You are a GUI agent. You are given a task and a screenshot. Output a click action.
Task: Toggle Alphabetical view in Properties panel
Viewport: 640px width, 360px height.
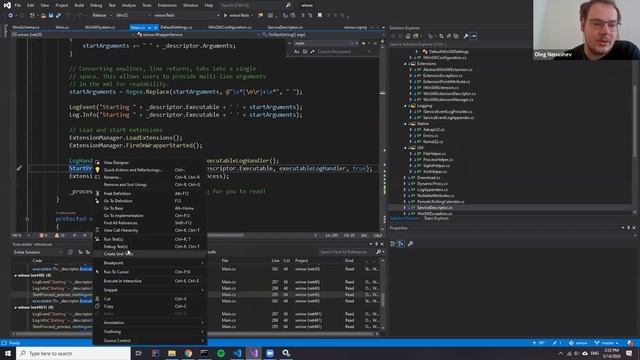coord(401,244)
